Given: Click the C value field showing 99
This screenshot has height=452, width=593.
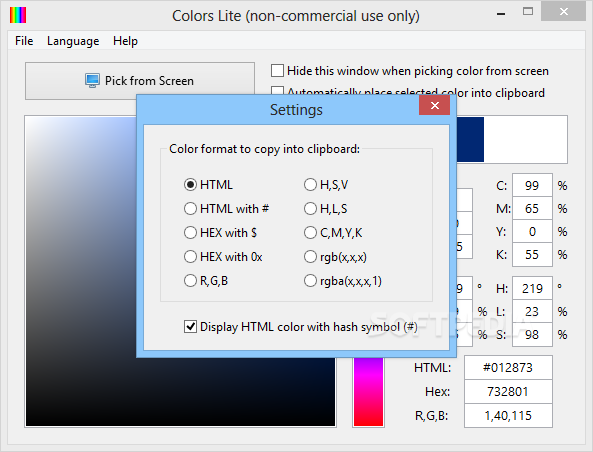Looking at the screenshot, I should [x=532, y=185].
